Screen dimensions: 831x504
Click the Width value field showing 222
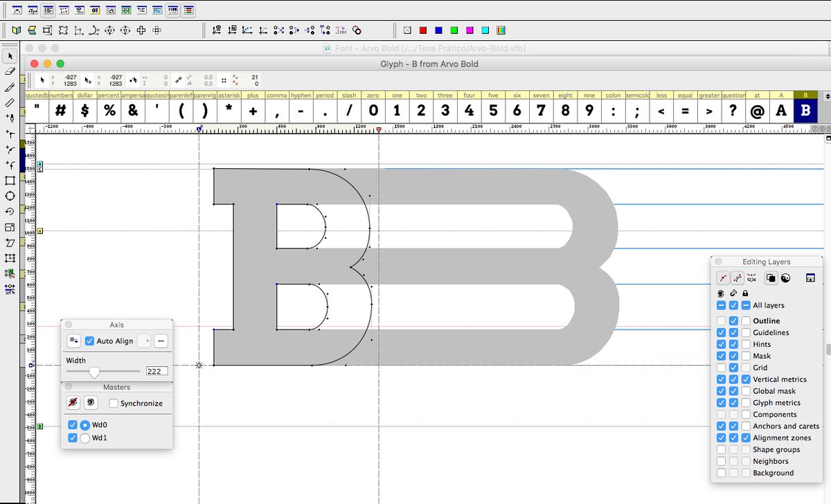pyautogui.click(x=157, y=370)
